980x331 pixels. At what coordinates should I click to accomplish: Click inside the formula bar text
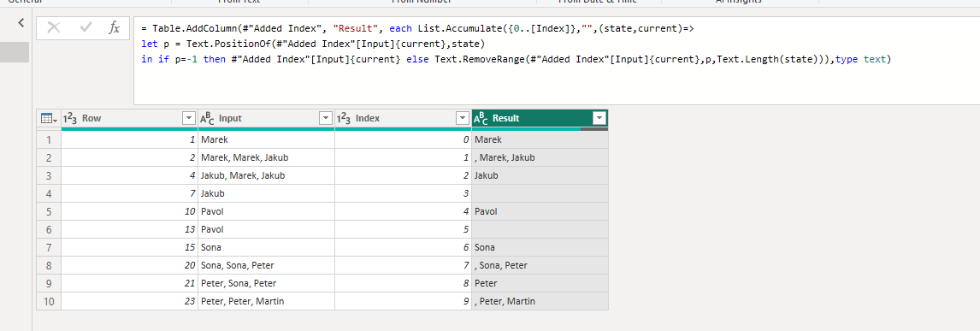click(x=556, y=60)
